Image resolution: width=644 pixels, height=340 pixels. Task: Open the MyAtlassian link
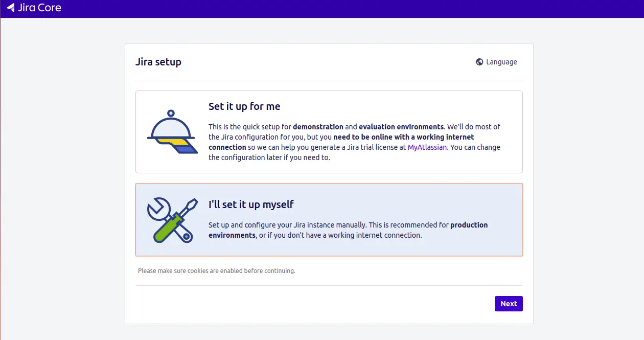tap(427, 147)
